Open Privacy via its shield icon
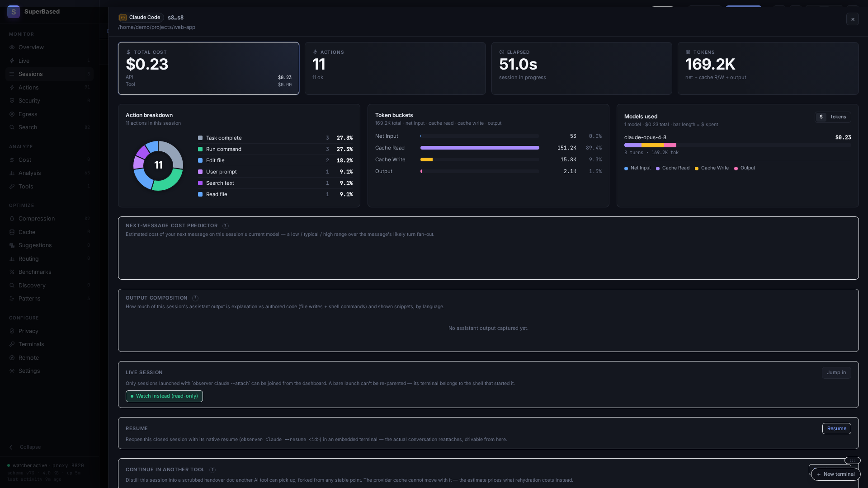The image size is (868, 488). [x=12, y=331]
